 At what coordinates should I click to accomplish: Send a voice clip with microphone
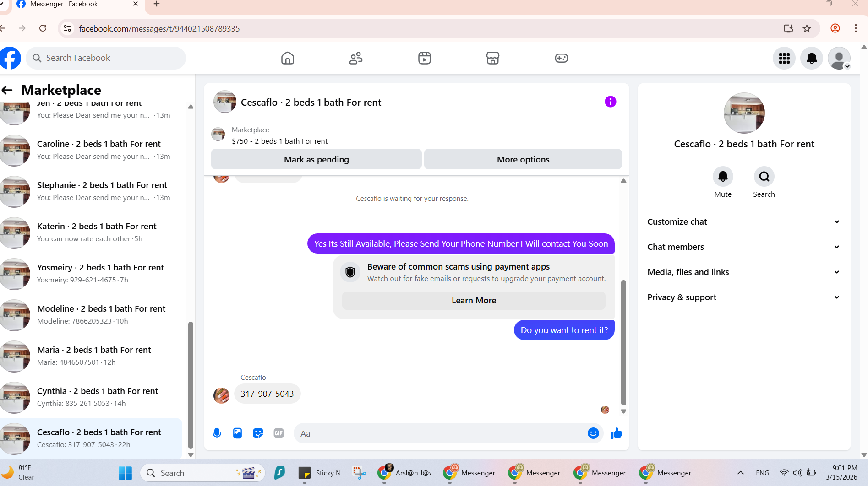pos(217,433)
